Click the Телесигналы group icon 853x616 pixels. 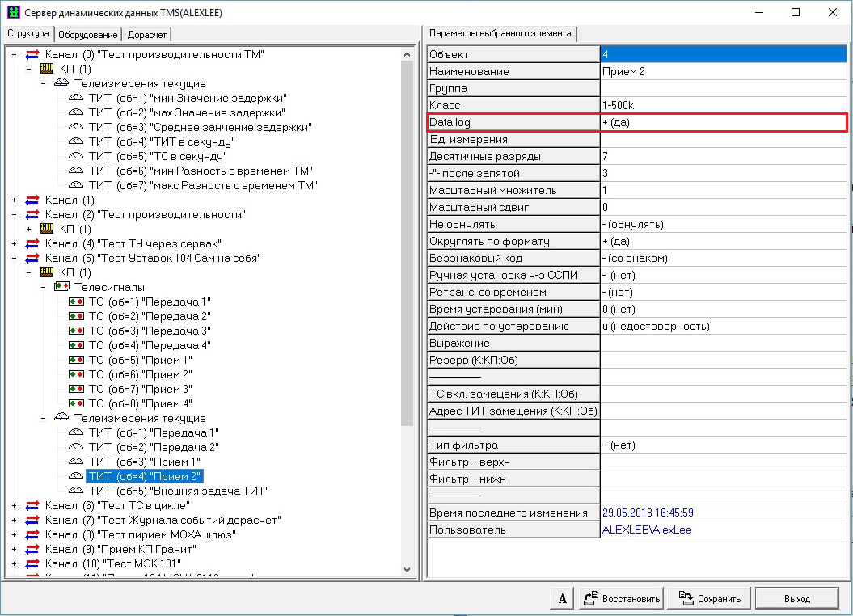click(x=61, y=287)
